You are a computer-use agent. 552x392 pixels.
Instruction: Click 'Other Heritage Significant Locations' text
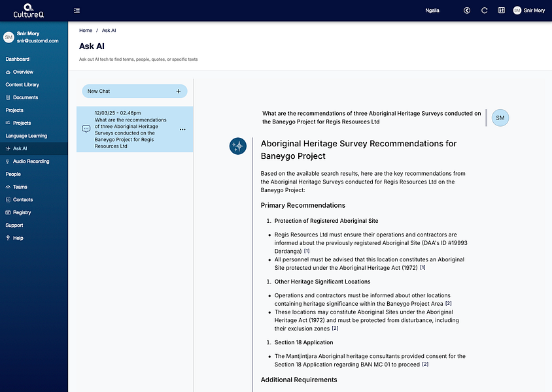pos(322,282)
